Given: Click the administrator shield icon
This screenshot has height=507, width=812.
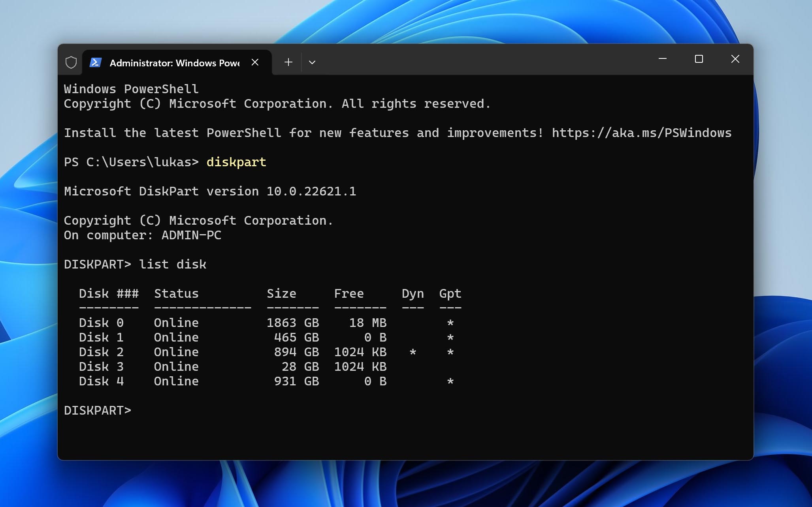Looking at the screenshot, I should [71, 62].
